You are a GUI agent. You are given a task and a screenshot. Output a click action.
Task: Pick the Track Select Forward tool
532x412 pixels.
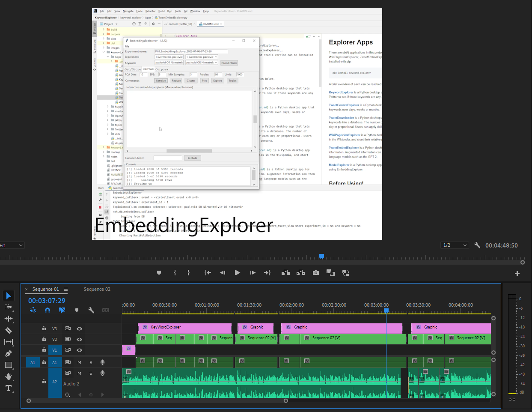pyautogui.click(x=8, y=307)
